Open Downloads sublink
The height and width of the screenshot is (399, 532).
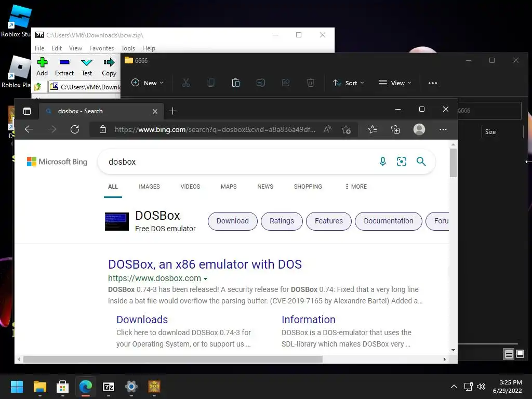tap(142, 320)
